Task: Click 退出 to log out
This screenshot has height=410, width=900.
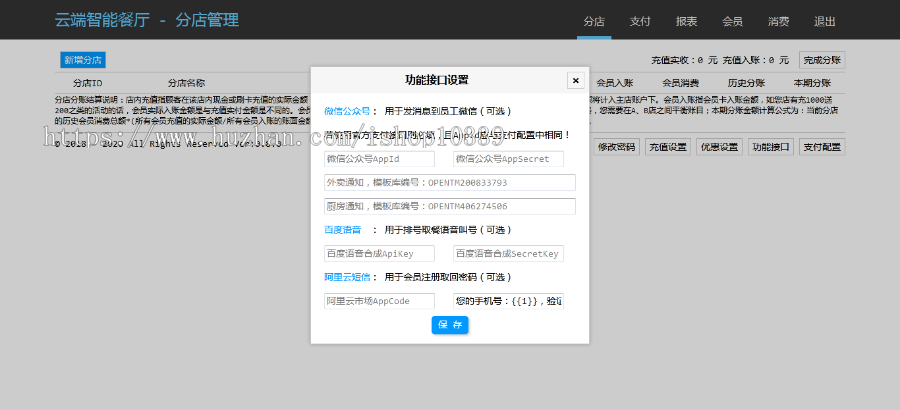Action: click(x=825, y=22)
